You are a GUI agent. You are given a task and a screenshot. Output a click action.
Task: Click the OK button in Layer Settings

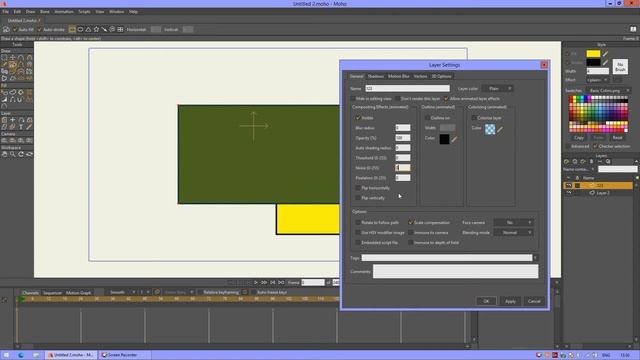pos(486,301)
